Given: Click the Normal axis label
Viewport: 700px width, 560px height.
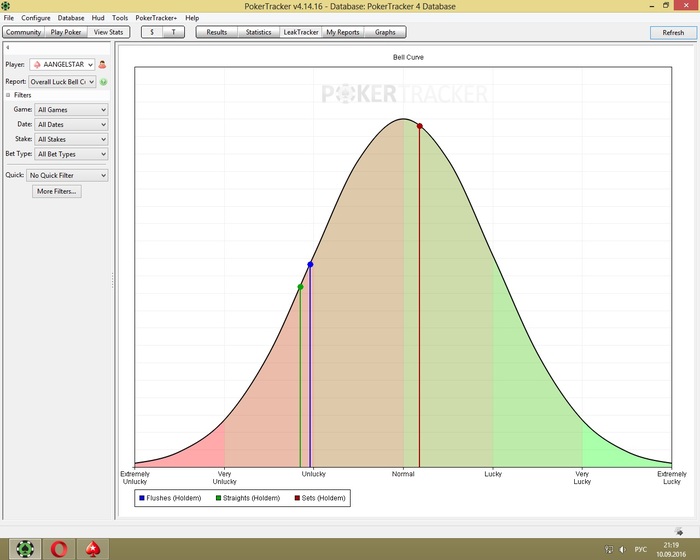Looking at the screenshot, I should 403,474.
